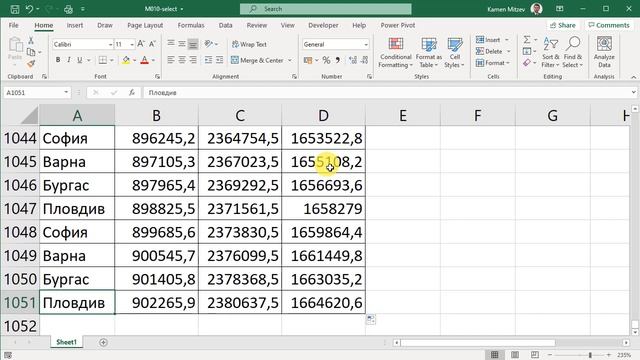Screen dimensions: 640x360
Task: Click the AutoSum sigma icon
Action: [x=527, y=40]
